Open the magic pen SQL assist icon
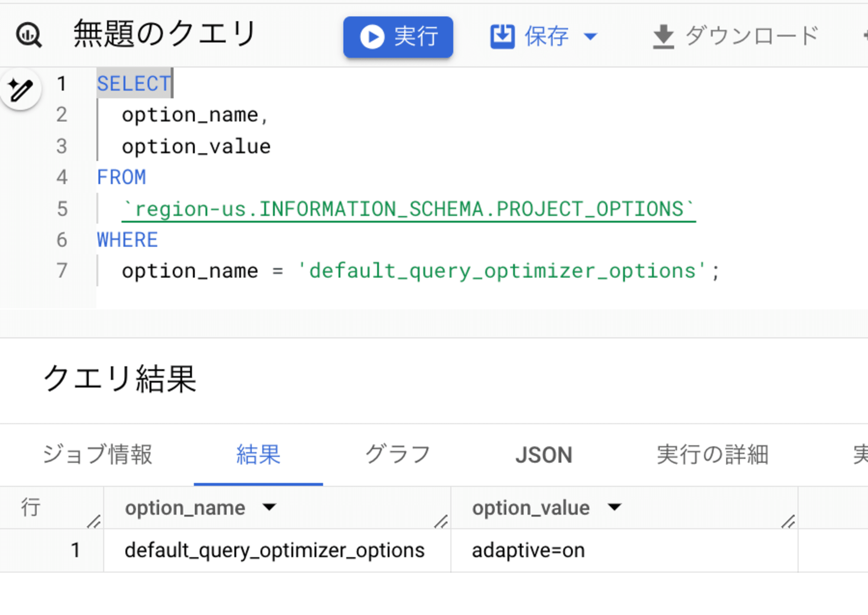The width and height of the screenshot is (868, 615). click(20, 89)
